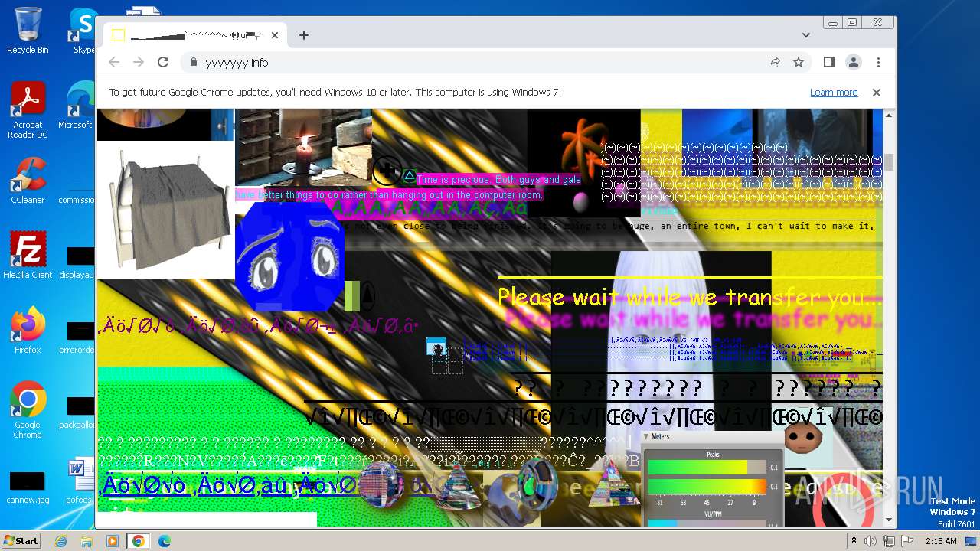Click the monkey face thumbnail
The width and height of the screenshot is (980, 551).
point(802,439)
